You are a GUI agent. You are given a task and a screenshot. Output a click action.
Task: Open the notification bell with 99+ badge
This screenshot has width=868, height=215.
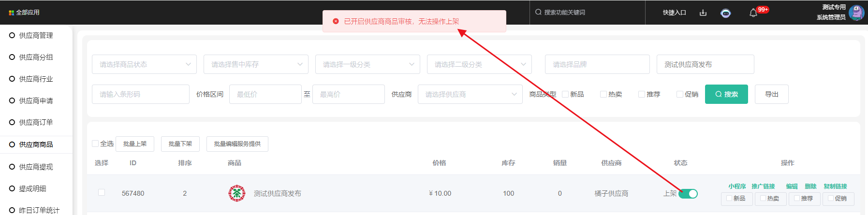click(x=753, y=13)
